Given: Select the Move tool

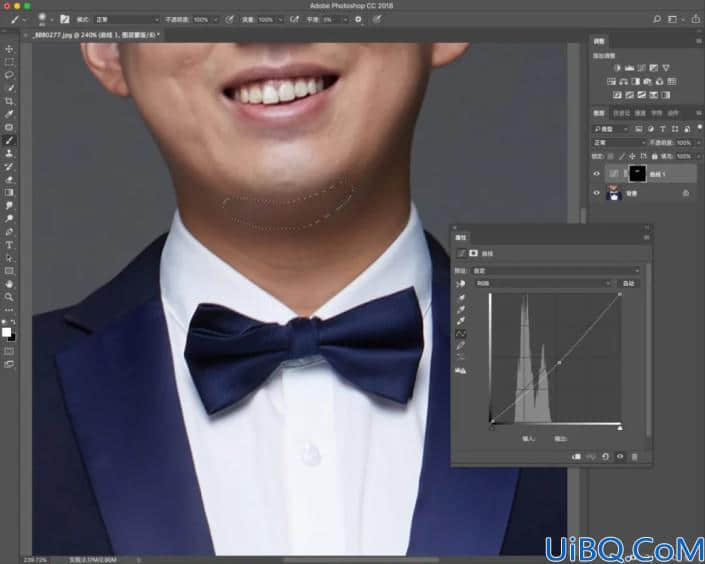Looking at the screenshot, I should click(9, 49).
